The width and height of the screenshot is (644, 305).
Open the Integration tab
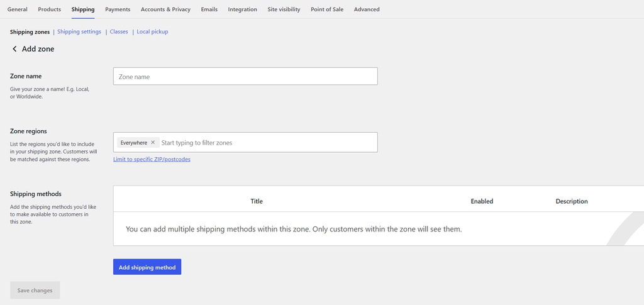tap(242, 9)
